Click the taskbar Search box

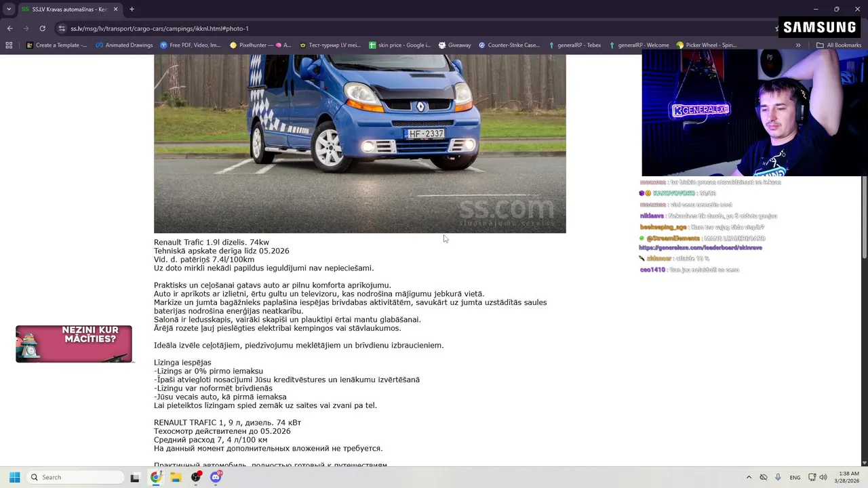pyautogui.click(x=76, y=477)
